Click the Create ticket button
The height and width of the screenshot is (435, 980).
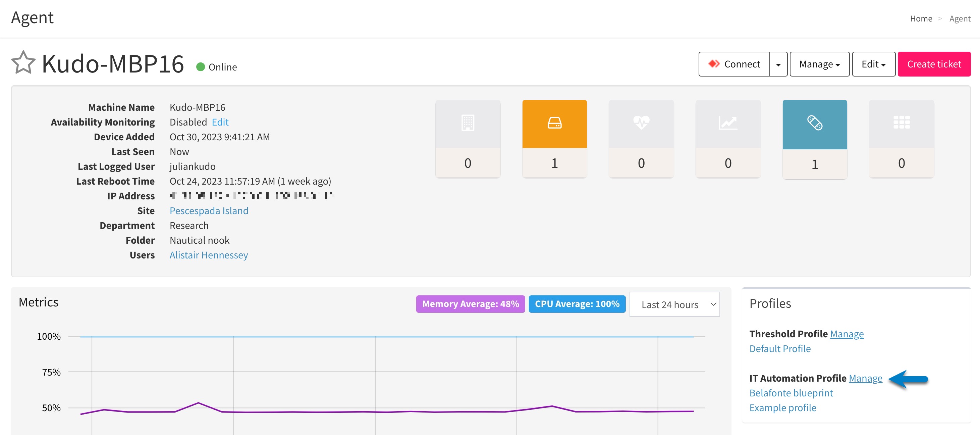pos(934,63)
